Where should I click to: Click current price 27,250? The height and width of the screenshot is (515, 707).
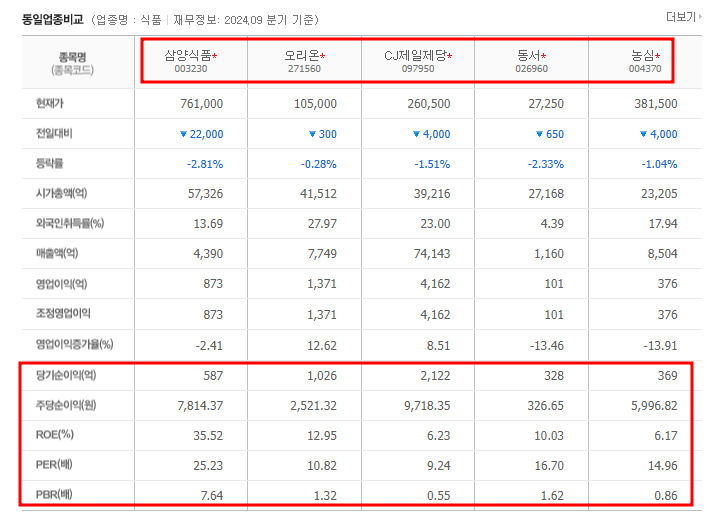coord(546,104)
